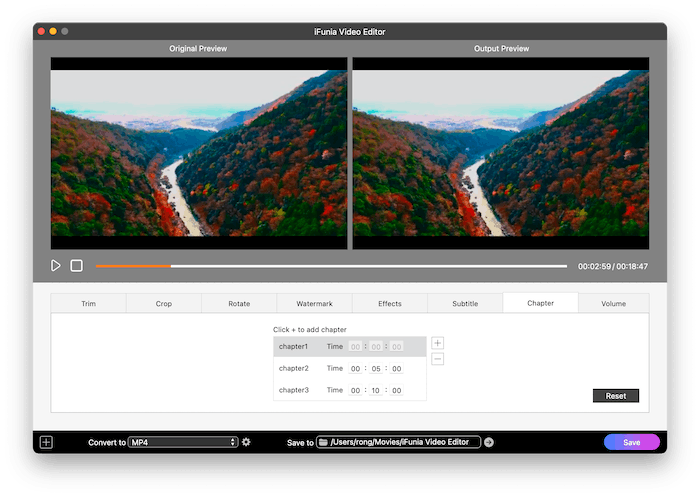Viewport: 700px width, 497px height.
Task: Go to the Volume tab
Action: (614, 303)
